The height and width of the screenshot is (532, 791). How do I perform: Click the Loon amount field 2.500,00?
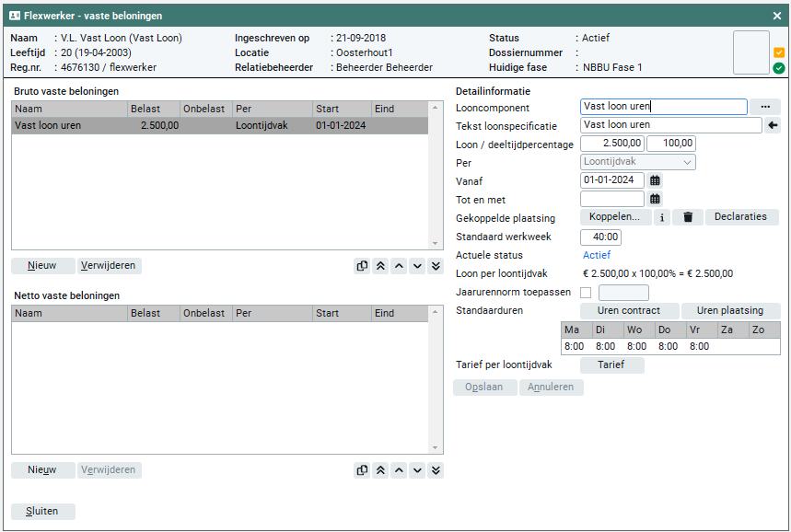612,144
